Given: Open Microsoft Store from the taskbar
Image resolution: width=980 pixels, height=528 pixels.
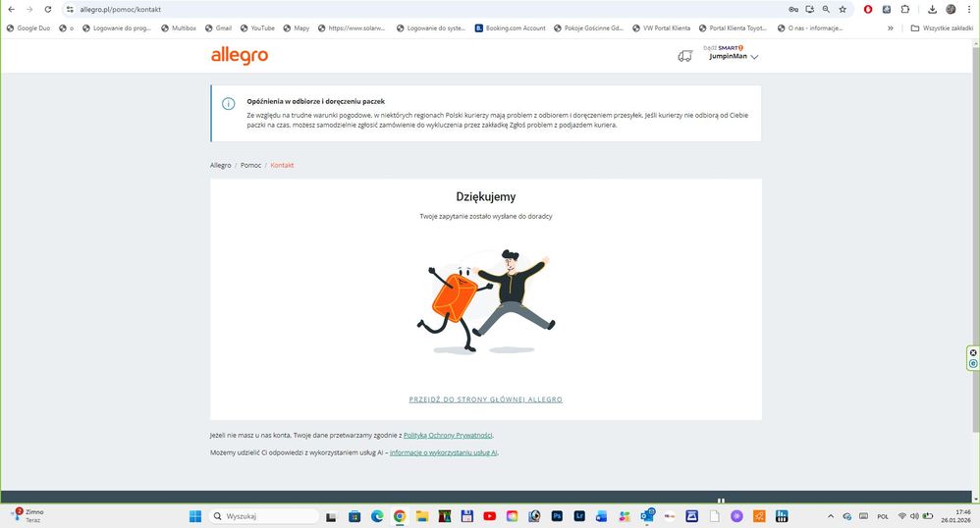Looking at the screenshot, I should 354,516.
